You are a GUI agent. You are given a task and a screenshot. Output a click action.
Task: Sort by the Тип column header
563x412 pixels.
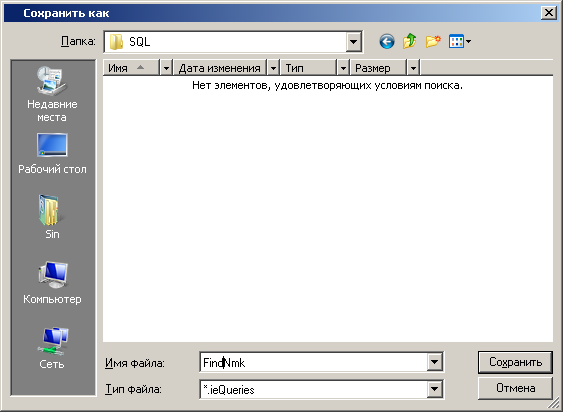(x=308, y=68)
